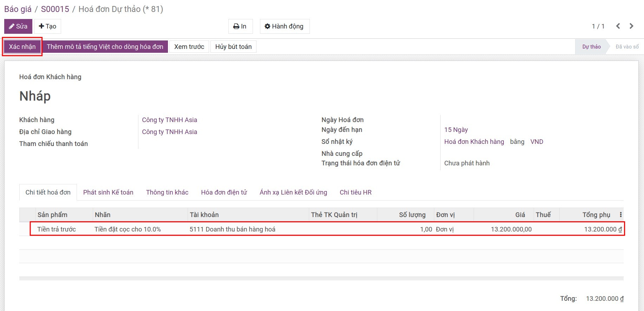Go to previous record arrow
The image size is (644, 311).
618,26
